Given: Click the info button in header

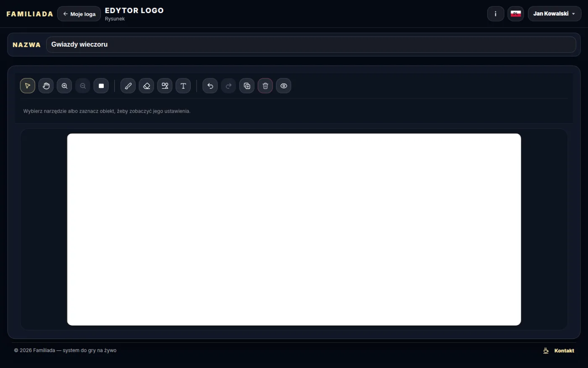Looking at the screenshot, I should point(496,14).
